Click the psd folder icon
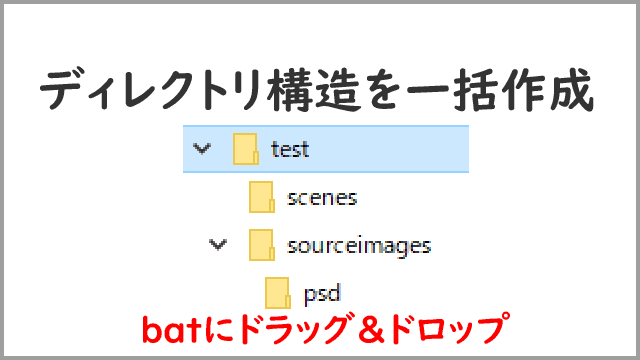Image resolution: width=640 pixels, height=360 pixels. tap(278, 293)
